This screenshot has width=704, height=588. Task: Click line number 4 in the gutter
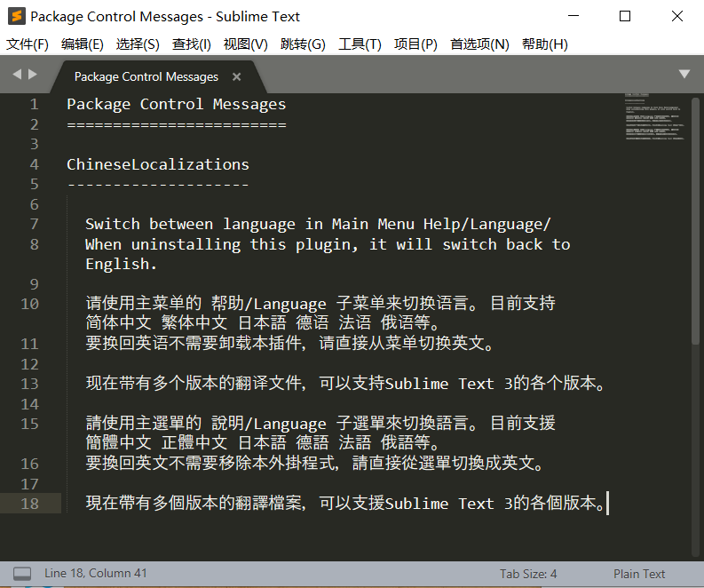pyautogui.click(x=34, y=164)
